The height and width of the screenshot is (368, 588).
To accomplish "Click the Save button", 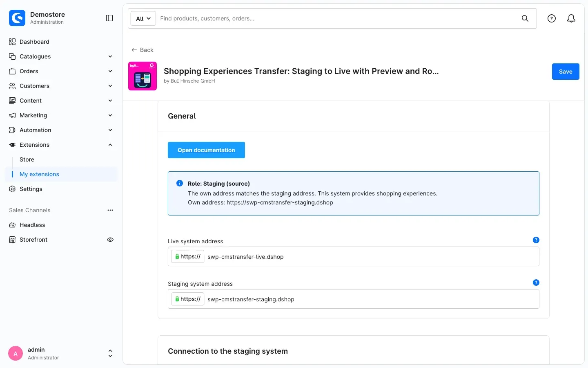I will [x=566, y=72].
